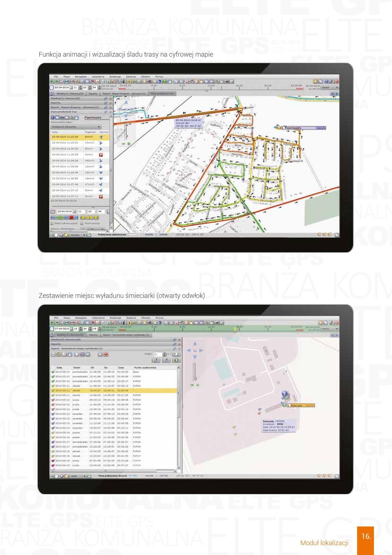
Task: Toggle the 'Pokaż pozycje' checkbox
Action: (x=82, y=223)
